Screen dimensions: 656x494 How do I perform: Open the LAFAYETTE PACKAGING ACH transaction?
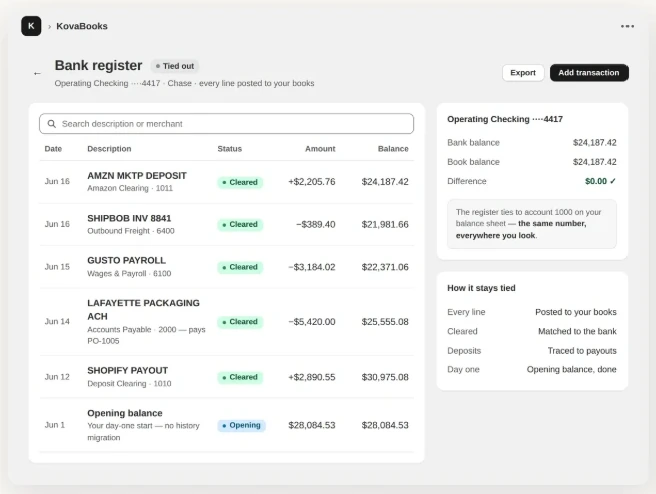pos(226,322)
